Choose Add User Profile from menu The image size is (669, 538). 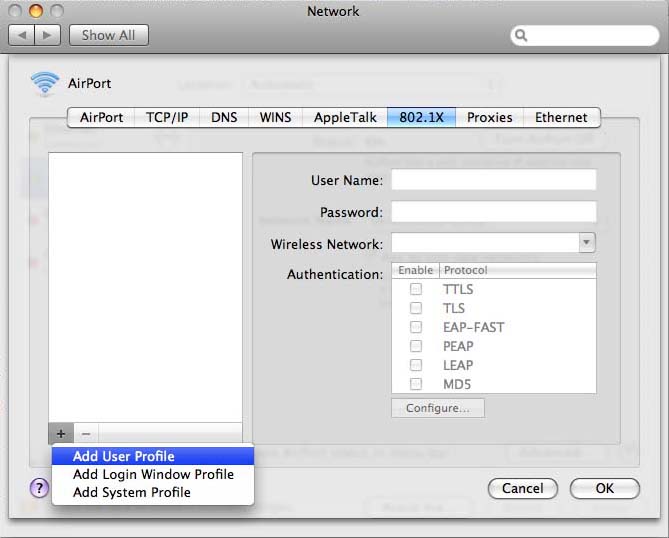click(x=153, y=456)
